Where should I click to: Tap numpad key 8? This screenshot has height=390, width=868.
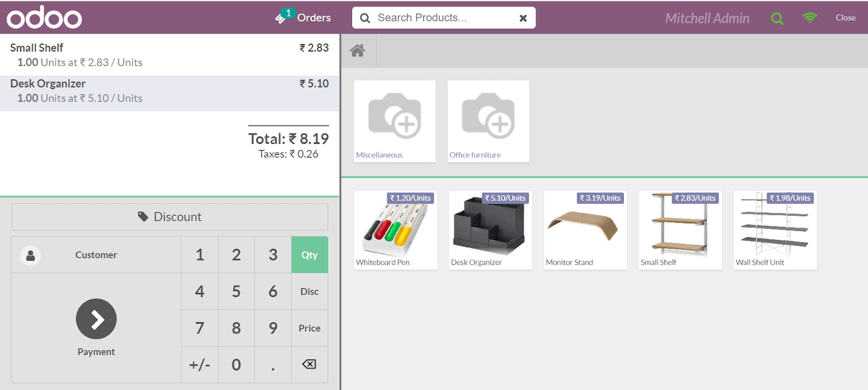pyautogui.click(x=237, y=328)
